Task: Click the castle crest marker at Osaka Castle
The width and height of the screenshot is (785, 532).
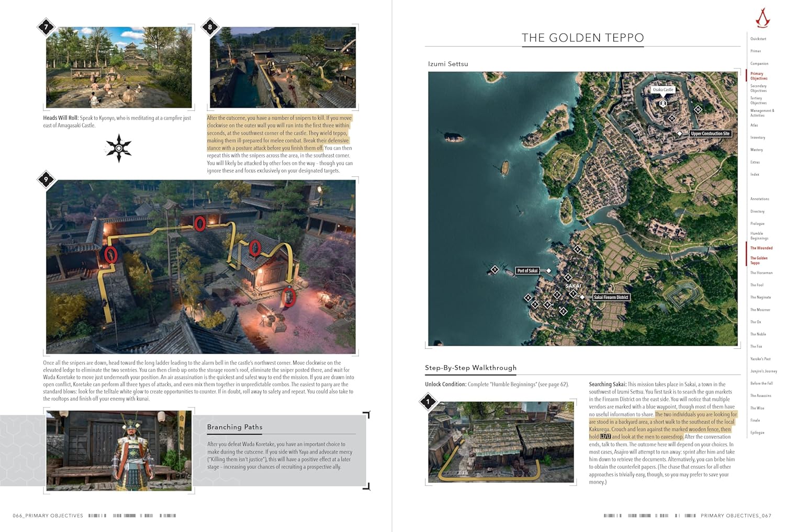Action: tap(663, 104)
